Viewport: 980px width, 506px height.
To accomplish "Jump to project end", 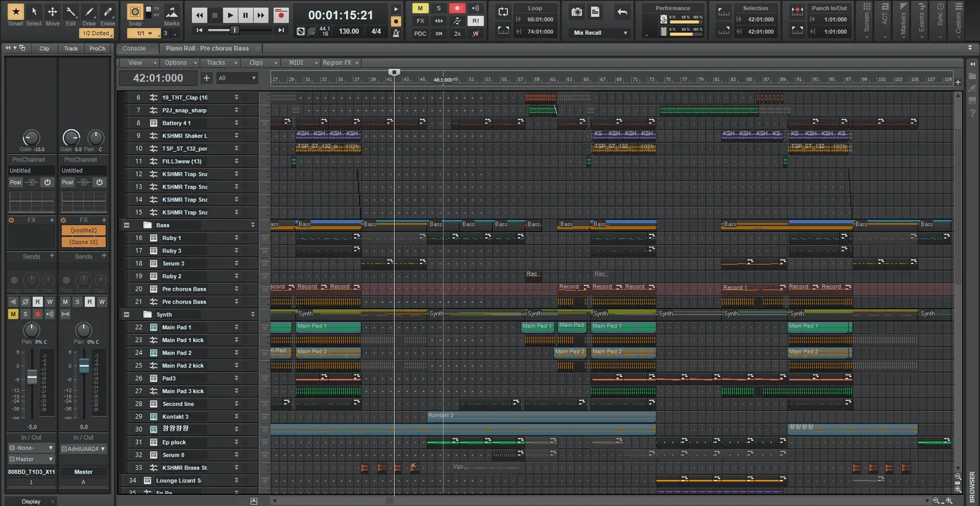I will point(281,30).
